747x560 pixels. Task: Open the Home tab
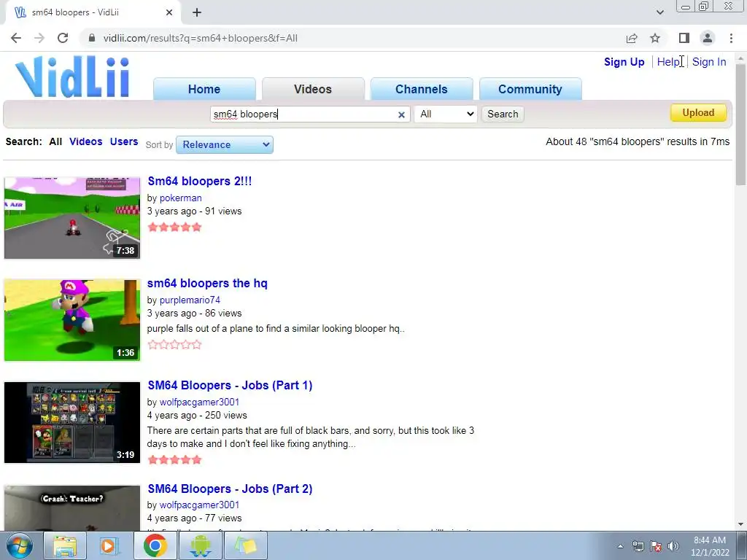pos(204,89)
